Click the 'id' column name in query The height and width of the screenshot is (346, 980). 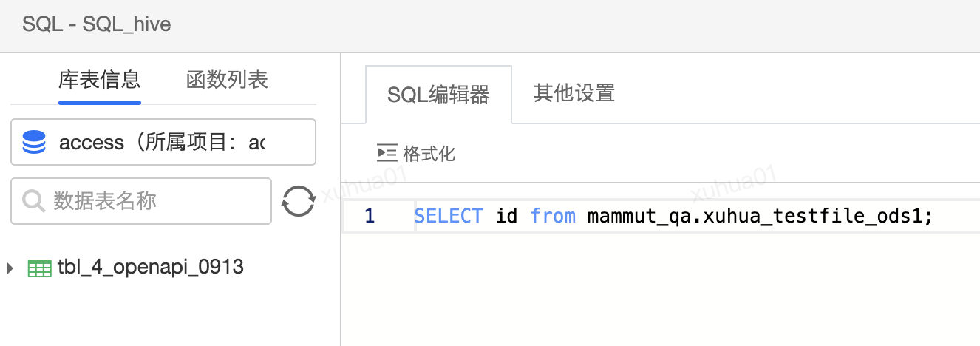506,216
